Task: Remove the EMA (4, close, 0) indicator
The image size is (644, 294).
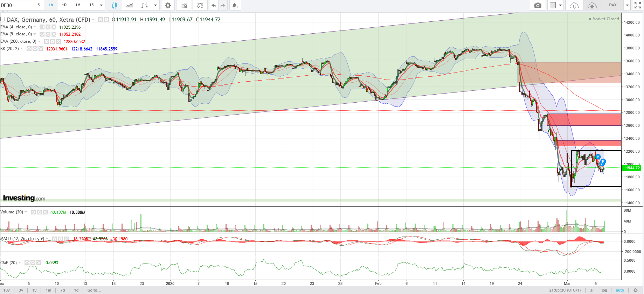Action: click(x=54, y=27)
